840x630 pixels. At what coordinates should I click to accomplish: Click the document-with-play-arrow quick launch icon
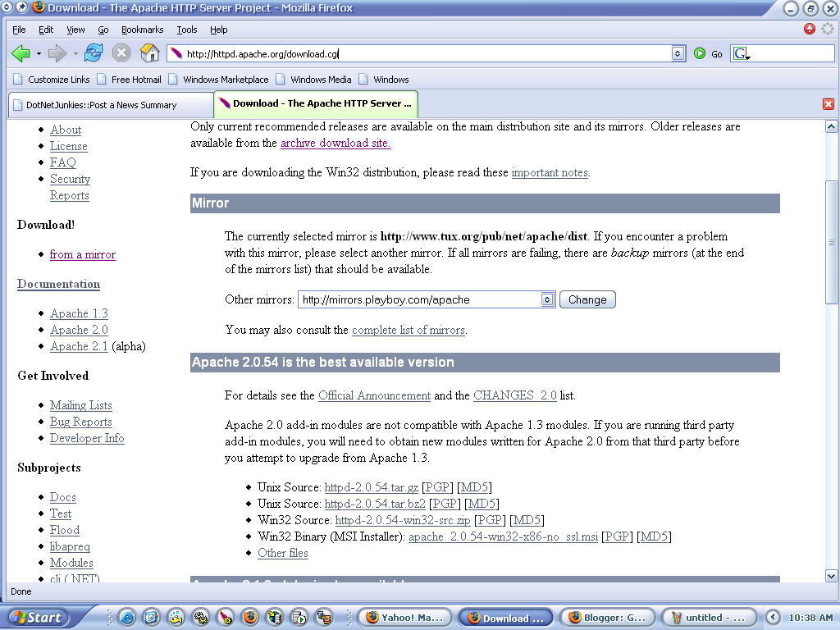[299, 618]
